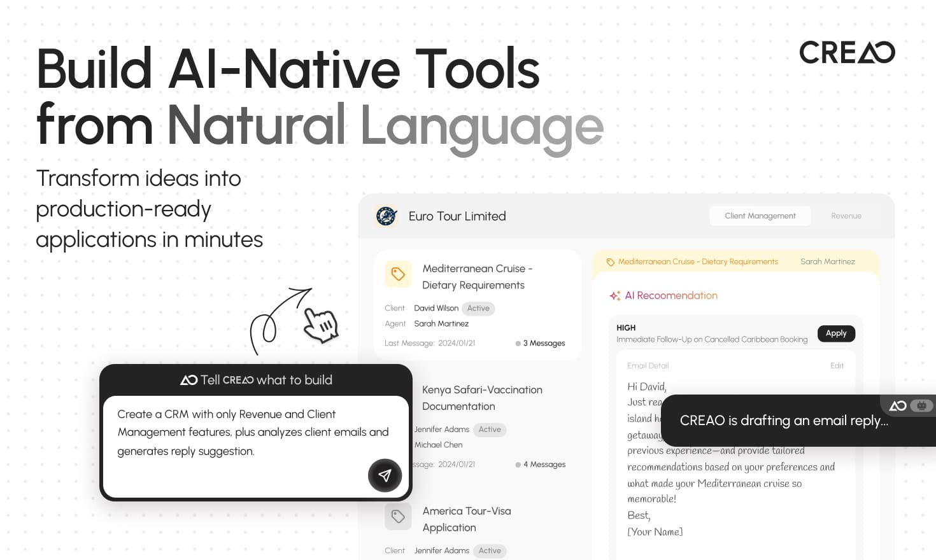Click CREAO logo icon in drafting notification
Image resolution: width=936 pixels, height=560 pixels.
(x=898, y=405)
